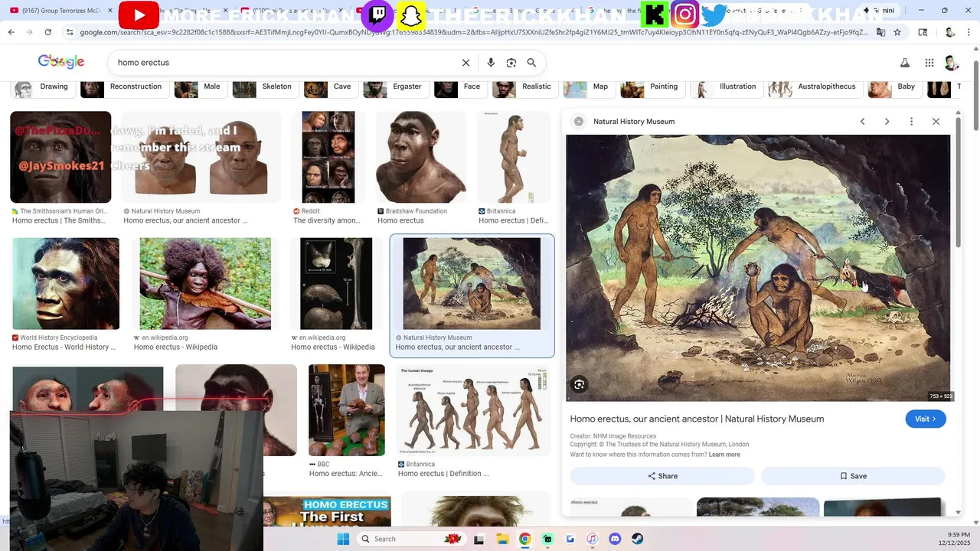The height and width of the screenshot is (551, 980).
Task: Click the browser back arrow
Action: pyautogui.click(x=11, y=32)
